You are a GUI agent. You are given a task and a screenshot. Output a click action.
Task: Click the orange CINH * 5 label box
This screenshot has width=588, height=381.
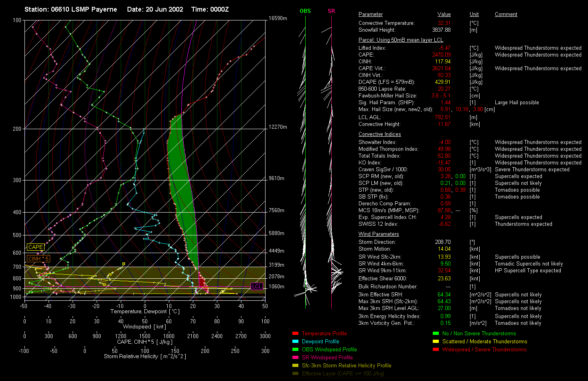[38, 259]
